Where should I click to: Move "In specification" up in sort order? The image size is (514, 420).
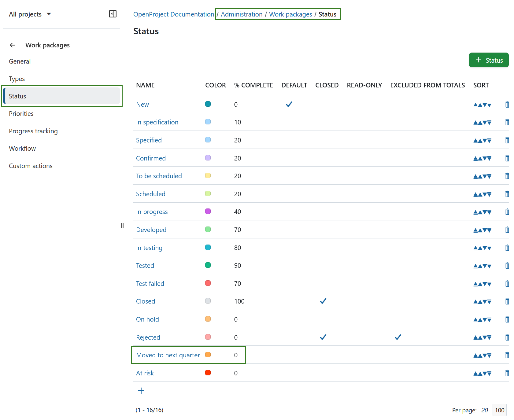(x=480, y=122)
